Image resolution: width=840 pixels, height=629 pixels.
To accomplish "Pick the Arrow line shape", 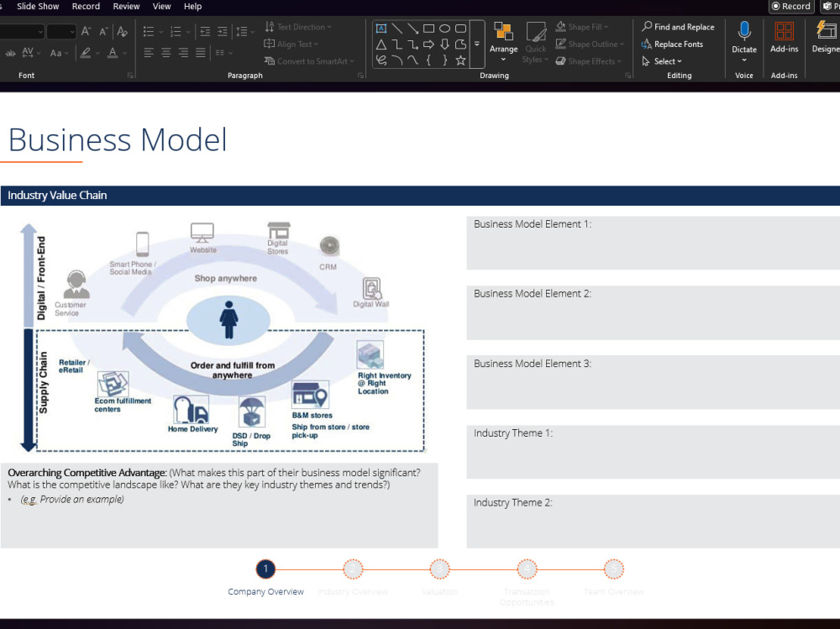I will pyautogui.click(x=412, y=29).
